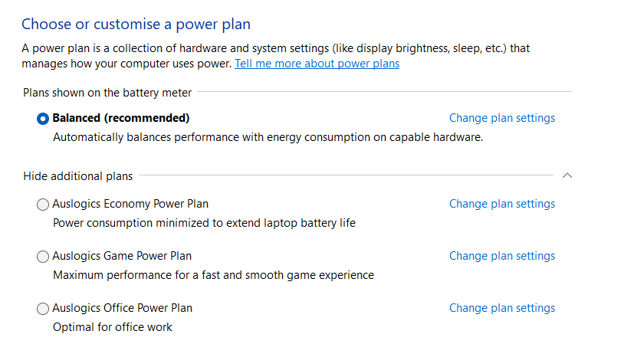Open Change plan settings for Economy plan
644x344 pixels.
(501, 204)
